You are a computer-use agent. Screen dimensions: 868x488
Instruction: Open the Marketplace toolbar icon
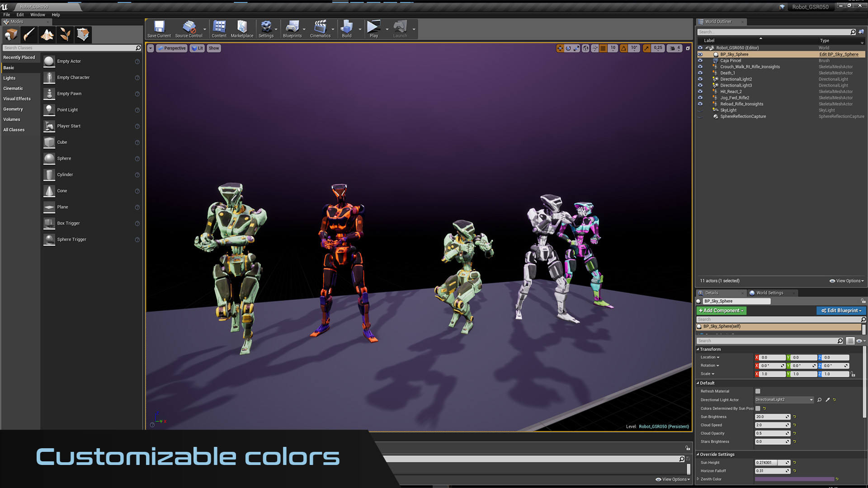(x=242, y=28)
